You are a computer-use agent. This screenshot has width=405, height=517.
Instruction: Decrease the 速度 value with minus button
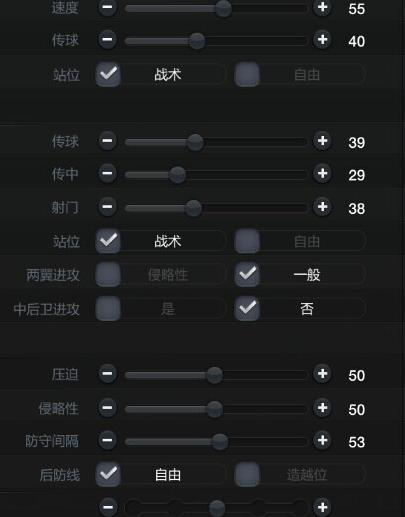coord(107,7)
